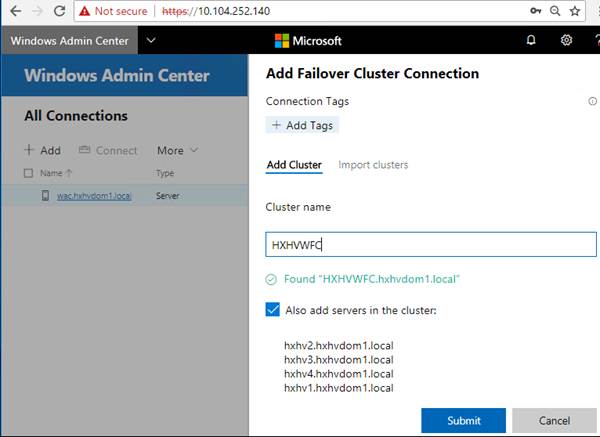Click the Type column header
Image resolution: width=600 pixels, height=437 pixels.
[165, 173]
